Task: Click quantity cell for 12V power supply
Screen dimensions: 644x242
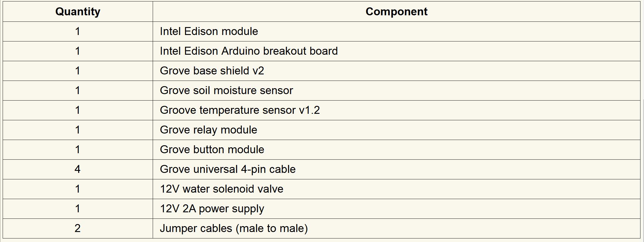Action: [x=78, y=208]
